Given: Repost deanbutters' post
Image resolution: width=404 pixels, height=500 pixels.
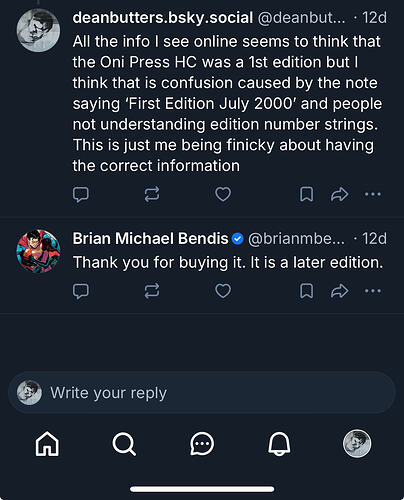Looking at the screenshot, I should 152,194.
